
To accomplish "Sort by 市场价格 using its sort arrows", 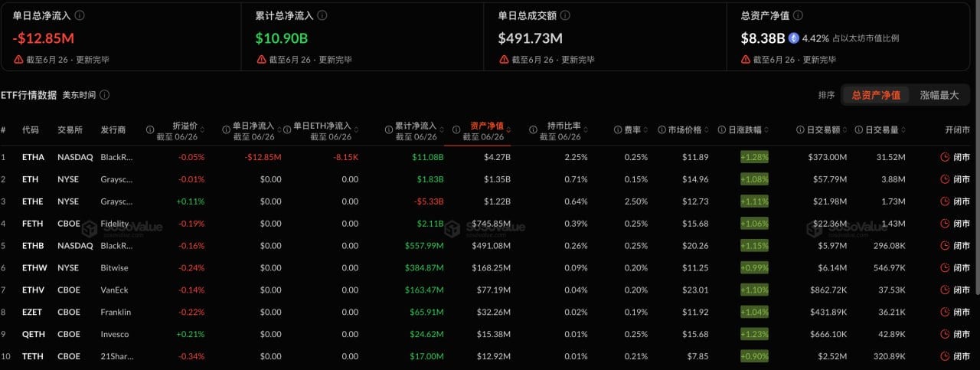I will [x=708, y=130].
